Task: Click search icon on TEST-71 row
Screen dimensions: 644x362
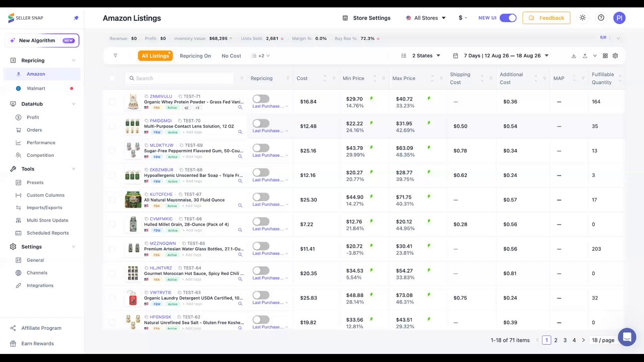Action: [x=240, y=107]
